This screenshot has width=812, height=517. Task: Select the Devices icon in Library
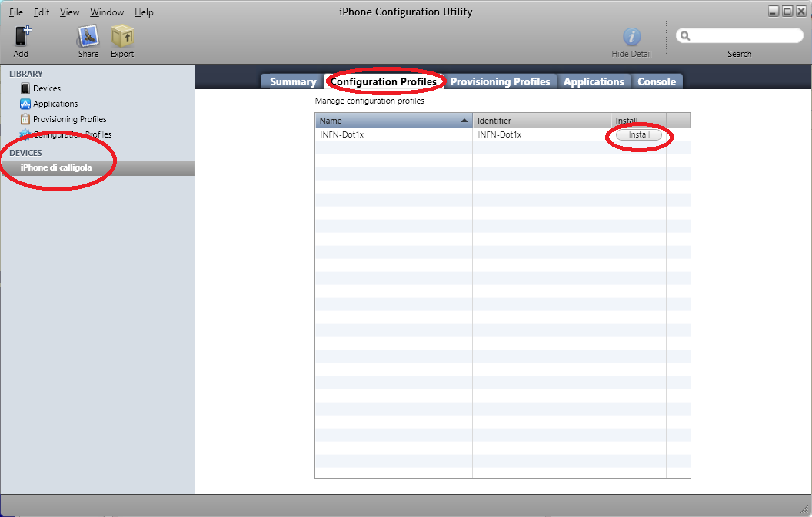pos(25,88)
